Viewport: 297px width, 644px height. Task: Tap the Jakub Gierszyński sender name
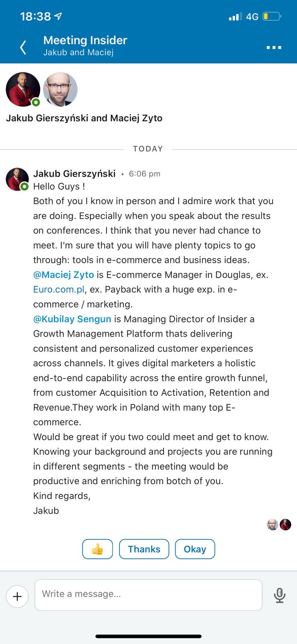pos(74,174)
